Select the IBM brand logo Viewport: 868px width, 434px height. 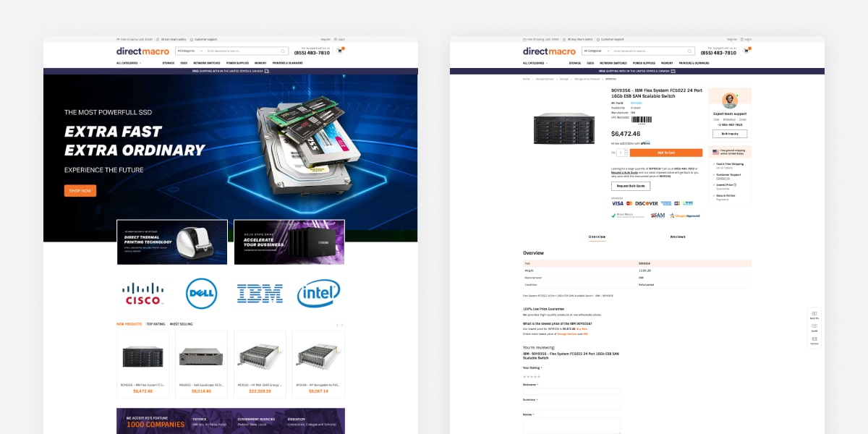click(x=260, y=293)
